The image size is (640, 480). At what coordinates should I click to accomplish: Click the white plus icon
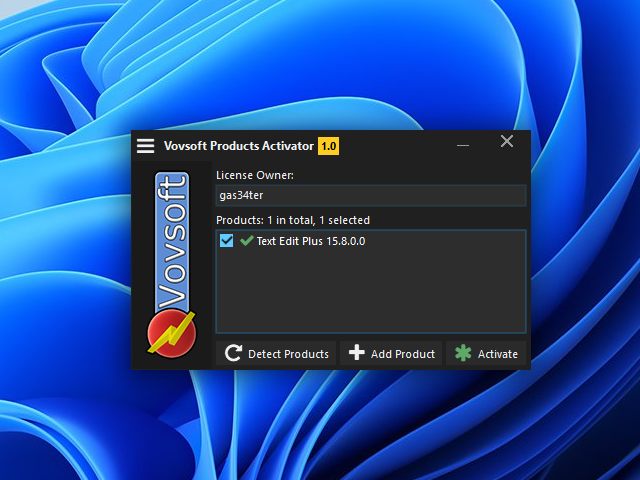tap(357, 354)
